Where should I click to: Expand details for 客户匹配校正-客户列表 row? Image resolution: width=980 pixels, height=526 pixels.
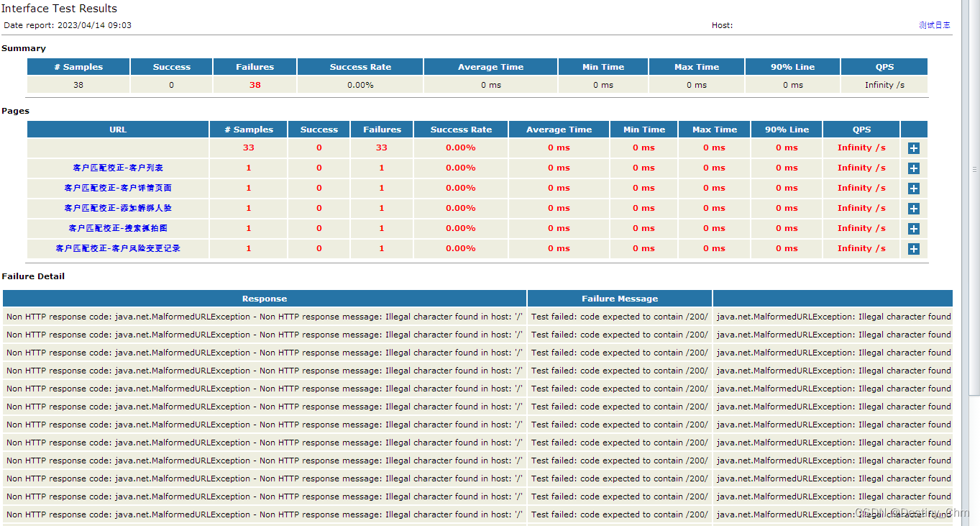[914, 168]
